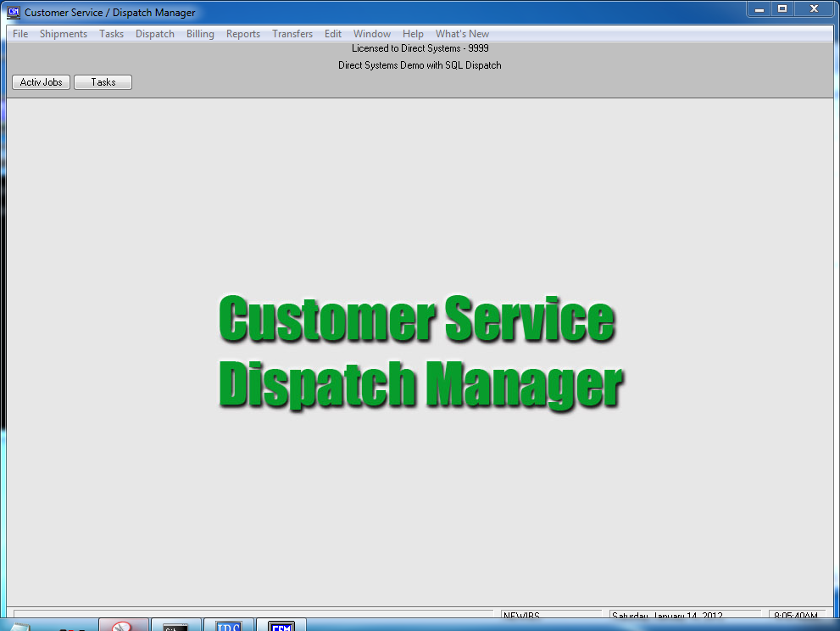Image resolution: width=840 pixels, height=631 pixels.
Task: Open the Transfers menu
Action: click(x=292, y=34)
